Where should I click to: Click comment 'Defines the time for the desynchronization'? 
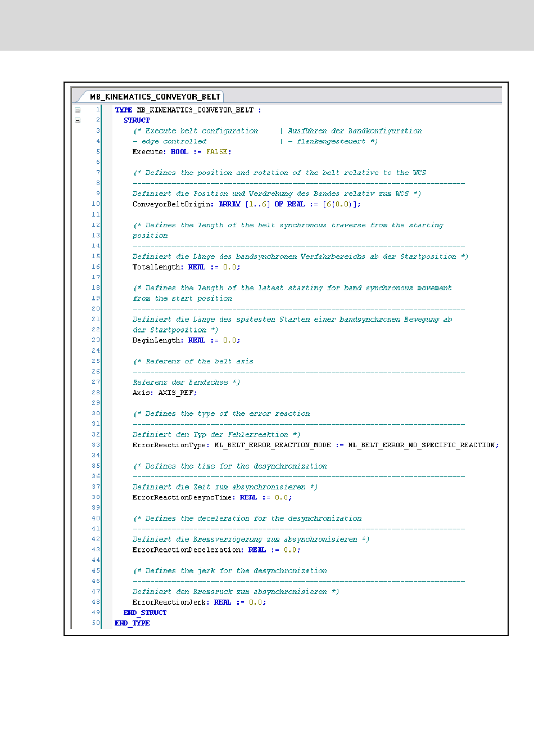point(236,466)
